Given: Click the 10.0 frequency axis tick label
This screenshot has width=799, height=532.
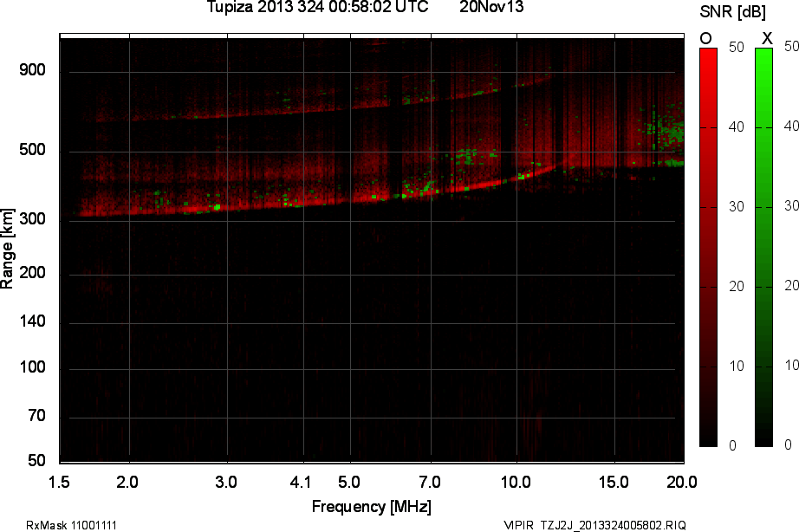Looking at the screenshot, I should coord(516,482).
